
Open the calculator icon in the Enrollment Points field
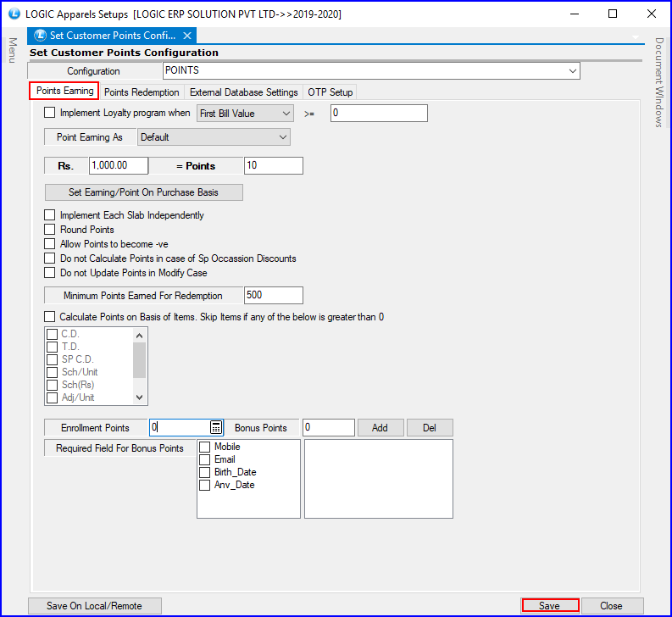[216, 427]
